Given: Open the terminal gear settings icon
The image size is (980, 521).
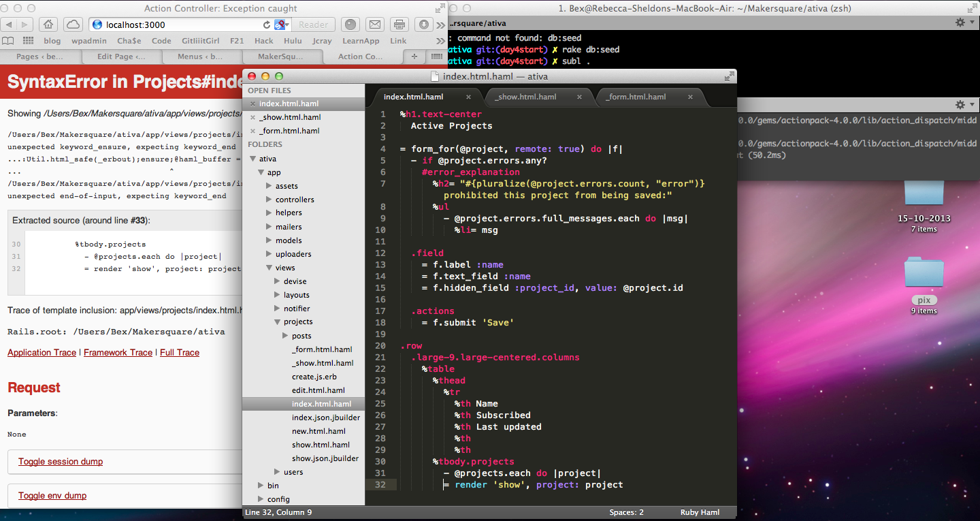Looking at the screenshot, I should pyautogui.click(x=960, y=22).
